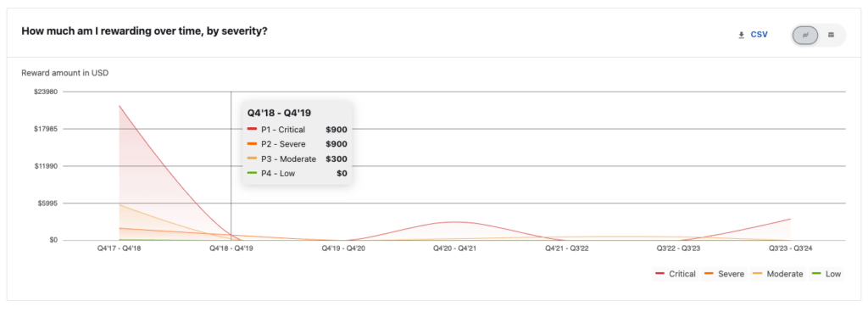Click the Q4'18 - Q4'19 tooltip heading

(279, 114)
